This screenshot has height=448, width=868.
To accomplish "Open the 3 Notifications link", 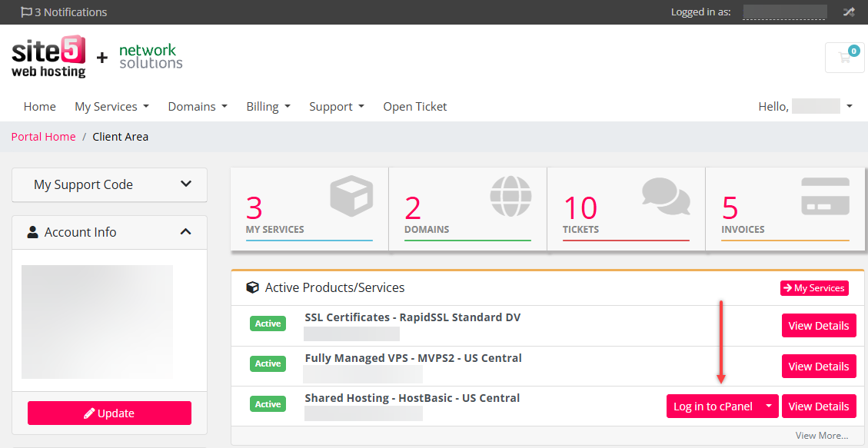I will coord(64,12).
